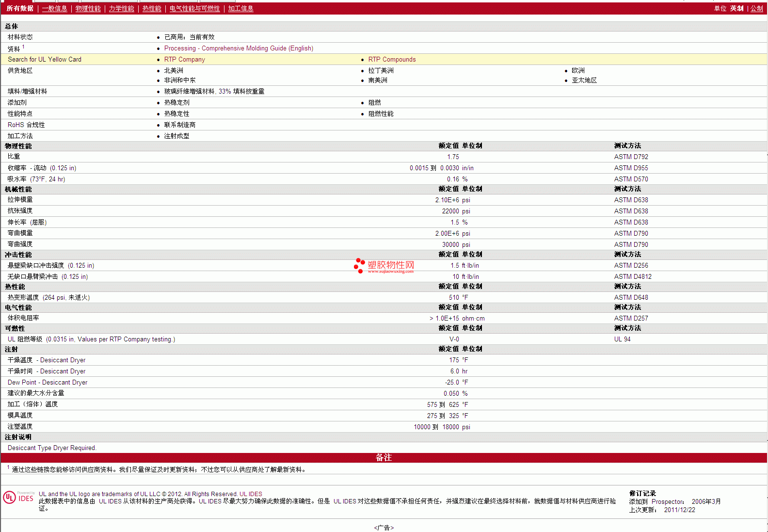Click the 机械性能 section header
Viewport: 768px width, 532px height.
(x=18, y=190)
